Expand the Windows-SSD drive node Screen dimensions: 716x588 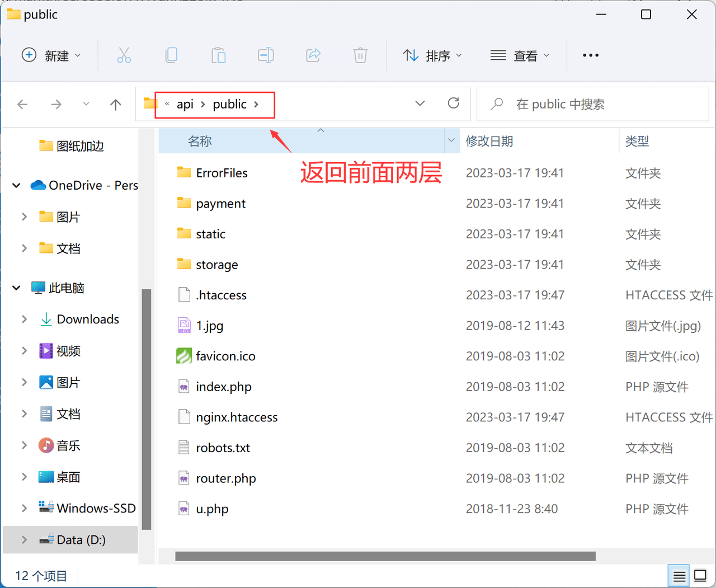click(24, 508)
